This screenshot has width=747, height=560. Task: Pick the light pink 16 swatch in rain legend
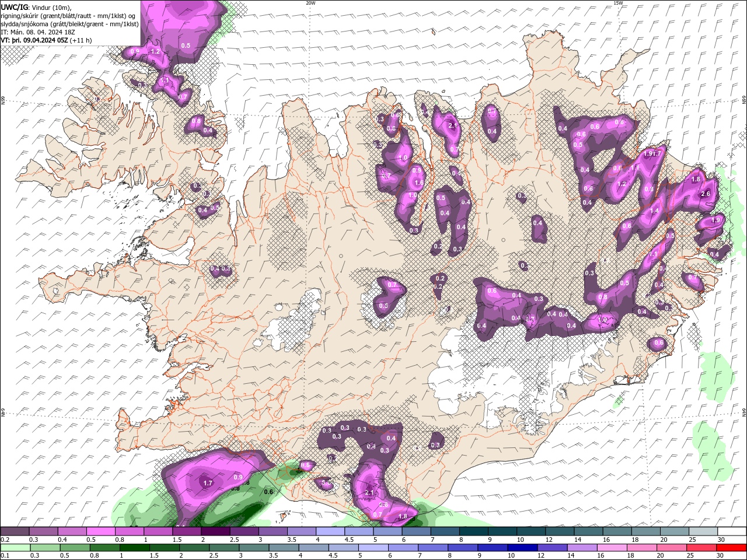pyautogui.click(x=612, y=548)
